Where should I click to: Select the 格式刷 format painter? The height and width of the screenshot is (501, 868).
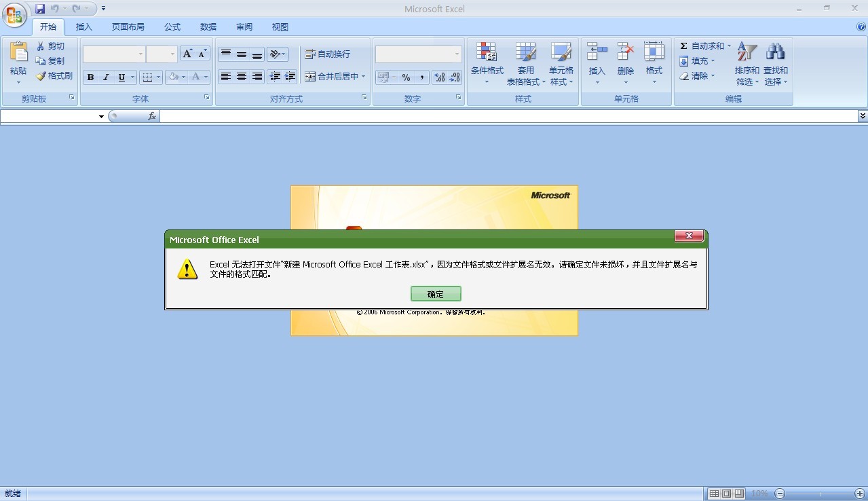point(54,76)
